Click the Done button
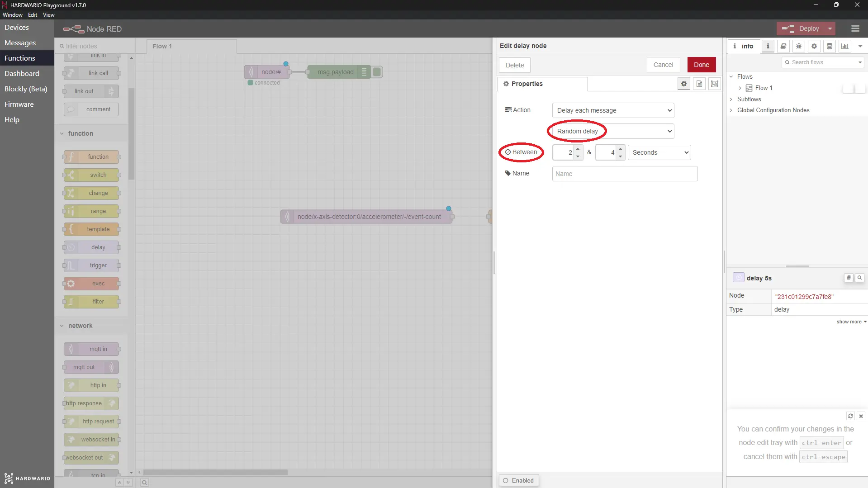 pyautogui.click(x=702, y=65)
